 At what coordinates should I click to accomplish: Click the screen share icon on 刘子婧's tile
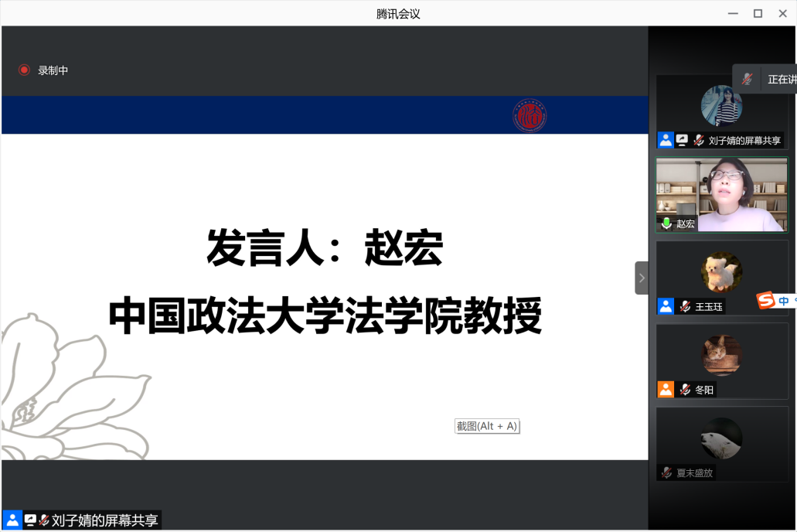coord(682,140)
